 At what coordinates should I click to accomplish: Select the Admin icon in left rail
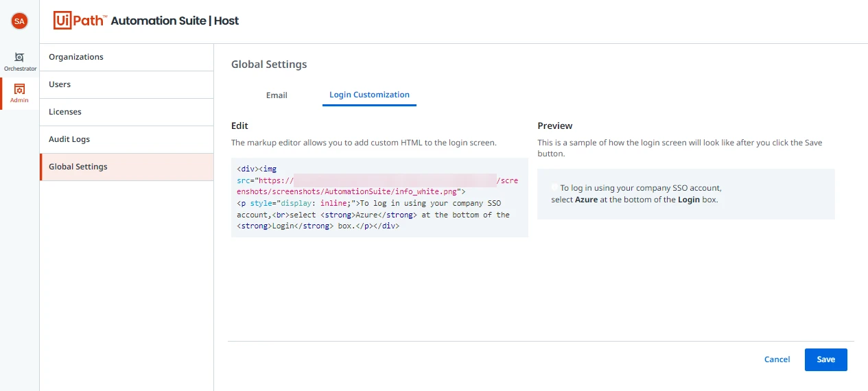coord(19,93)
